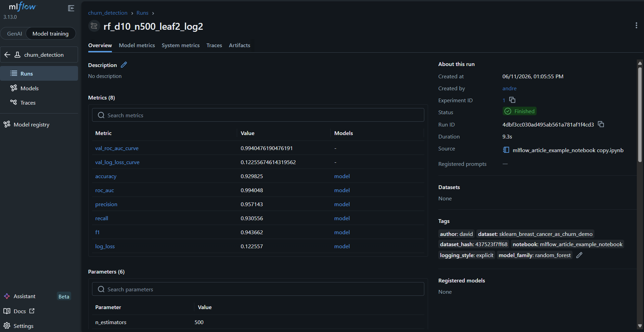644x332 pixels.
Task: Click the notebook source icon
Action: click(x=506, y=150)
